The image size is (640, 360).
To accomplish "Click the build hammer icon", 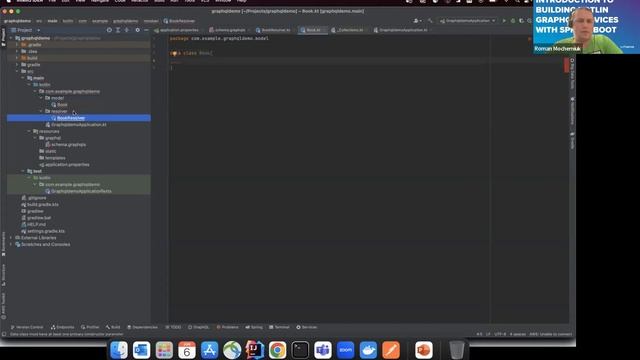I will click(430, 21).
